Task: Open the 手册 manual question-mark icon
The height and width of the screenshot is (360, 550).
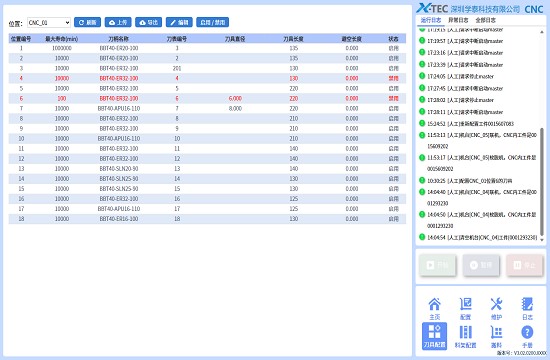Action: point(527,336)
